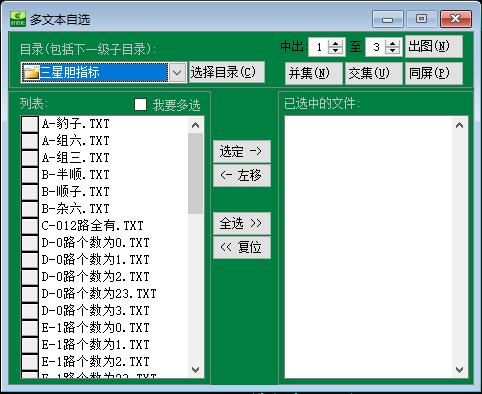
Task: Select file D-0路个数为2.TXT in list
Action: (x=96, y=277)
